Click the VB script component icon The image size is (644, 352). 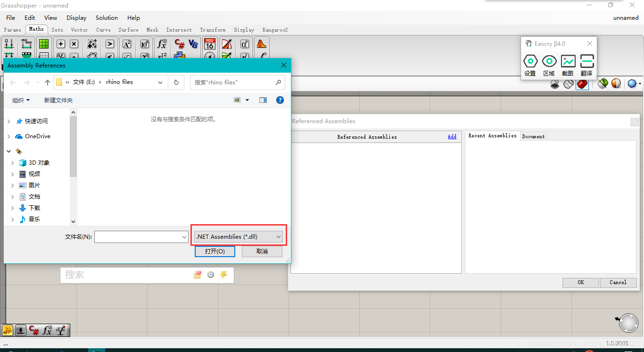193,43
